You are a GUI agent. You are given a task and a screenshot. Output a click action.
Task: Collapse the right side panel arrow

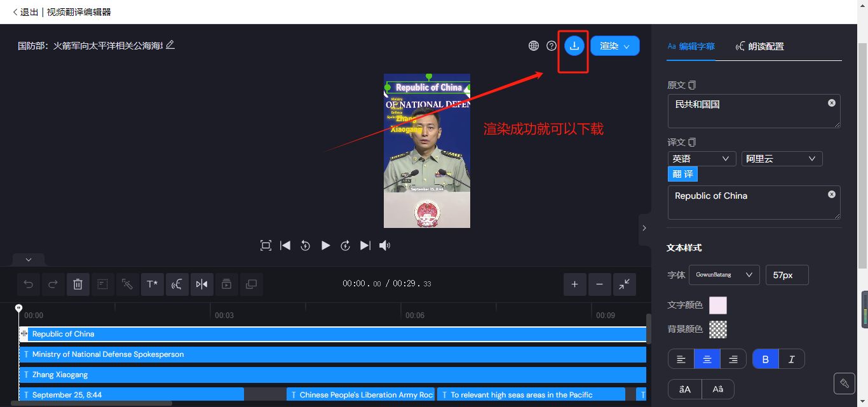[644, 229]
